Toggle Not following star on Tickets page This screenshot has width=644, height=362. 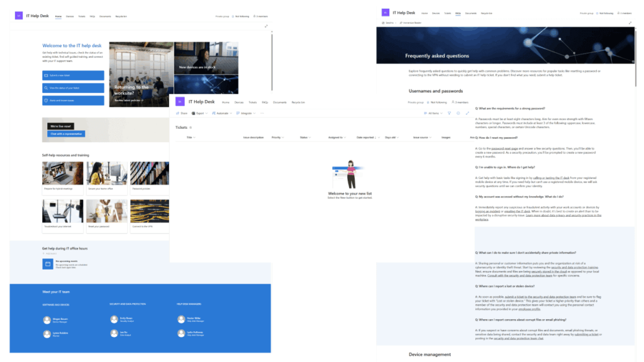[428, 102]
